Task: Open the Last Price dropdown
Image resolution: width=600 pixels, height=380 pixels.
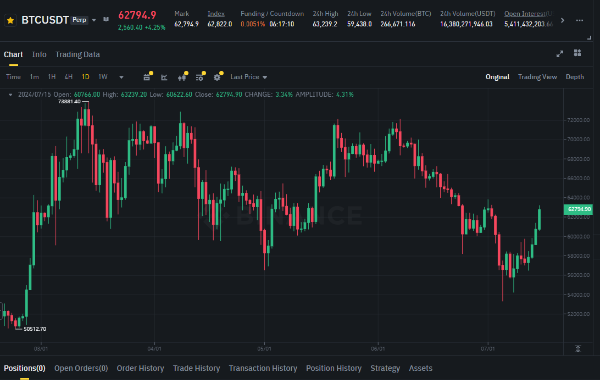Action: (248, 77)
